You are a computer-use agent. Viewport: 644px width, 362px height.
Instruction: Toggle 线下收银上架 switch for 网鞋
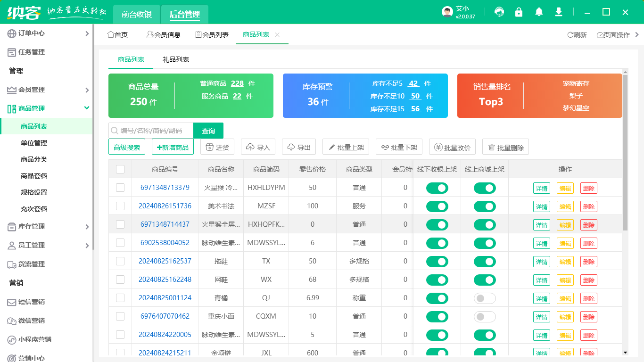click(x=437, y=280)
